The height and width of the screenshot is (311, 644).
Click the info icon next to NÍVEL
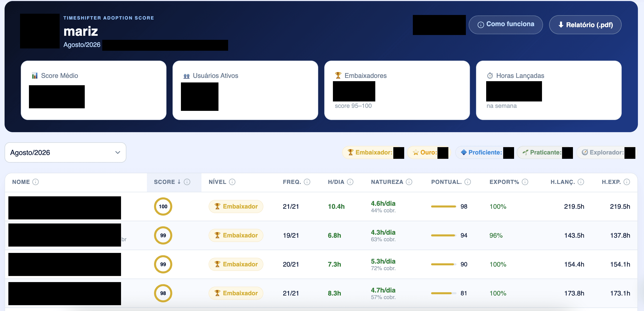pos(232,182)
